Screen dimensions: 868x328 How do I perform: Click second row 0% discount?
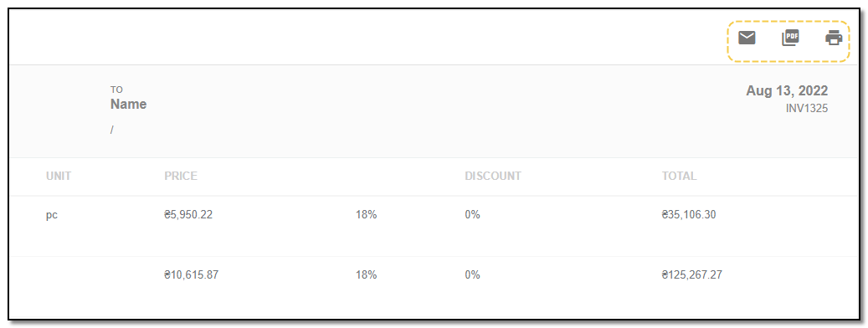point(472,274)
